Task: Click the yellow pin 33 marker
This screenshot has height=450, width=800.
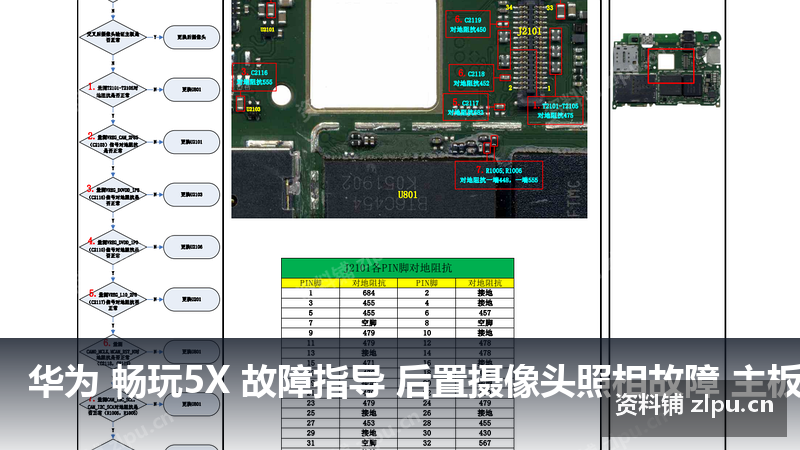Action: pos(549,8)
